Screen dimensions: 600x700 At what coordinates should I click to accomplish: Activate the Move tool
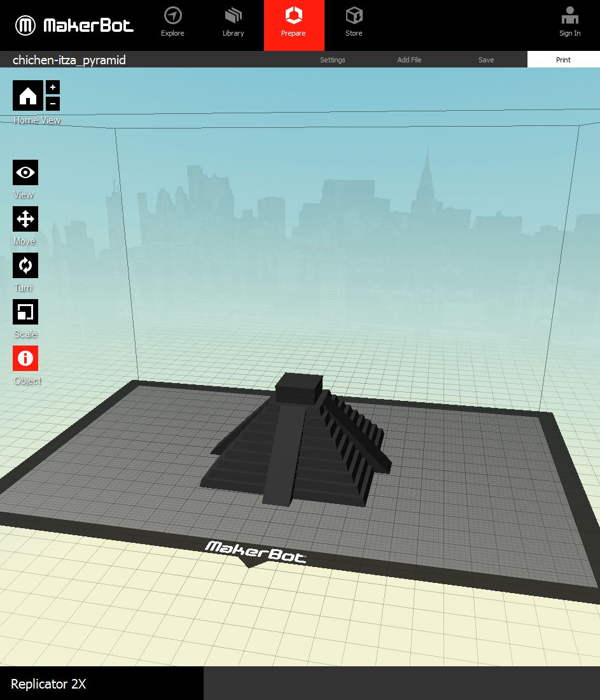(x=25, y=219)
